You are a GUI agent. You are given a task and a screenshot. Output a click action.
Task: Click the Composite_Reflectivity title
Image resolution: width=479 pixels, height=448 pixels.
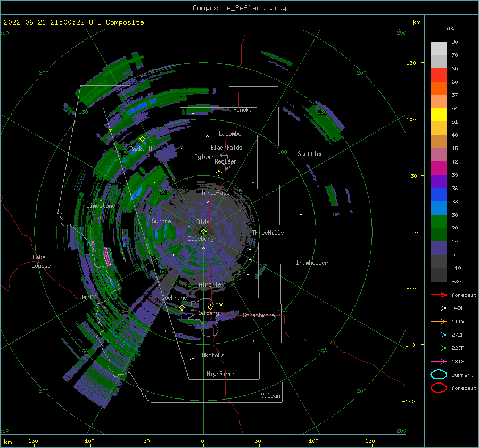click(240, 8)
